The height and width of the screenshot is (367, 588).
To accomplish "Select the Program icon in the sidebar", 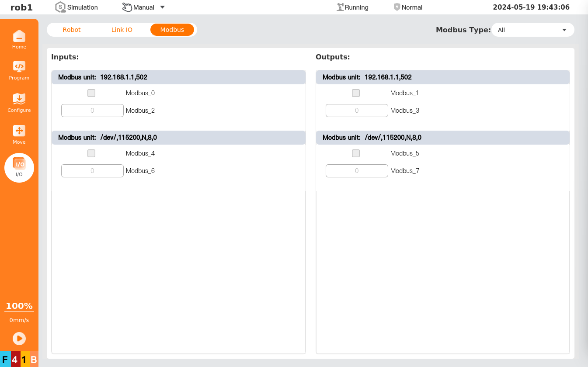I will pos(19,70).
